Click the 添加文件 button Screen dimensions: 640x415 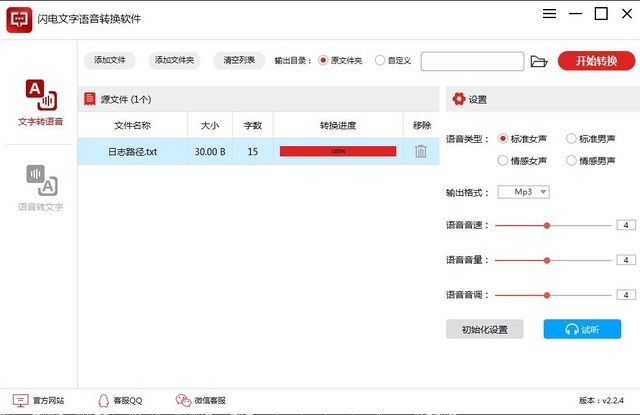click(110, 60)
